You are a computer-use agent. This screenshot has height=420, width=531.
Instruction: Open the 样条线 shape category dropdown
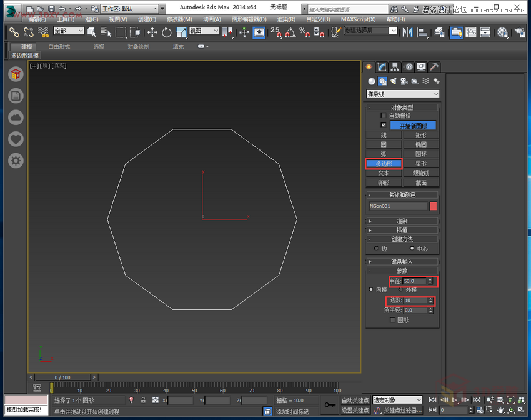[x=402, y=93]
